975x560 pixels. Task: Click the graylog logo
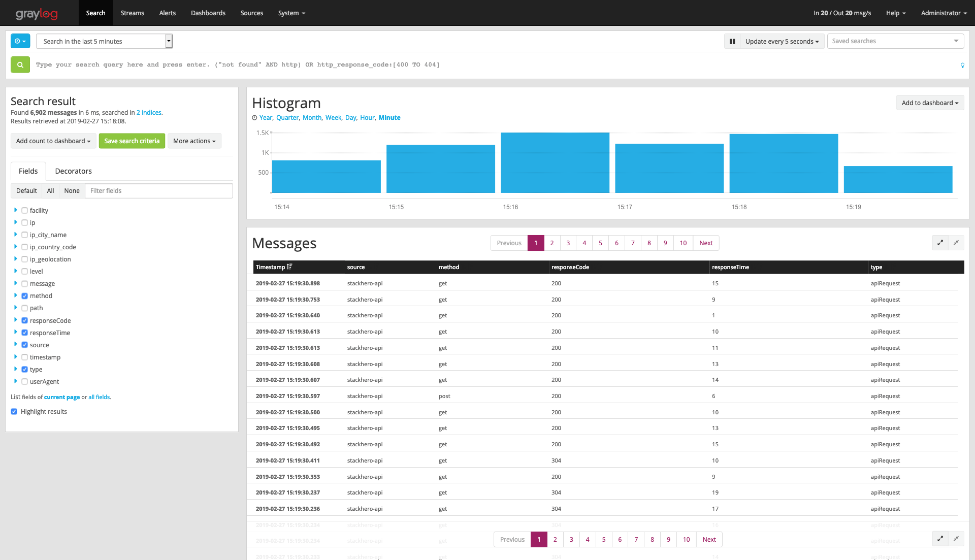point(37,14)
